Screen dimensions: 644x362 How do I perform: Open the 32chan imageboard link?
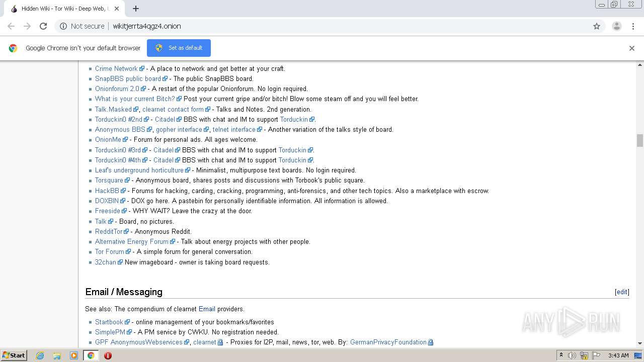coord(106,262)
